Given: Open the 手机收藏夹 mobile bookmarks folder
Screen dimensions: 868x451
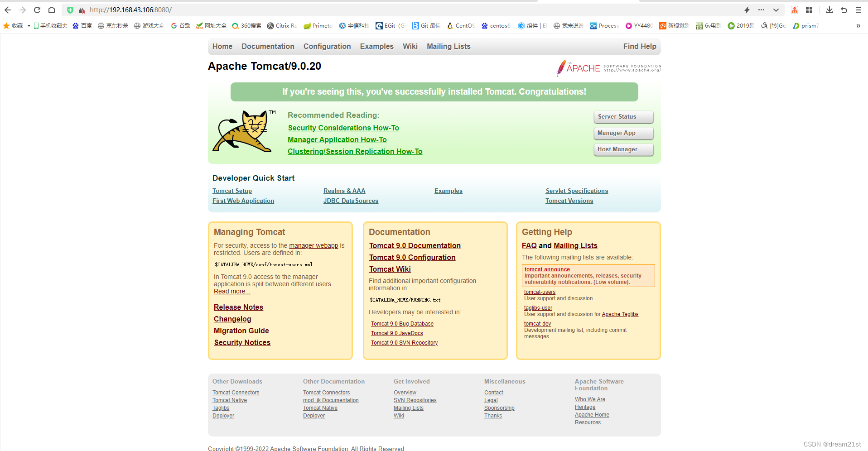Looking at the screenshot, I should 50,26.
